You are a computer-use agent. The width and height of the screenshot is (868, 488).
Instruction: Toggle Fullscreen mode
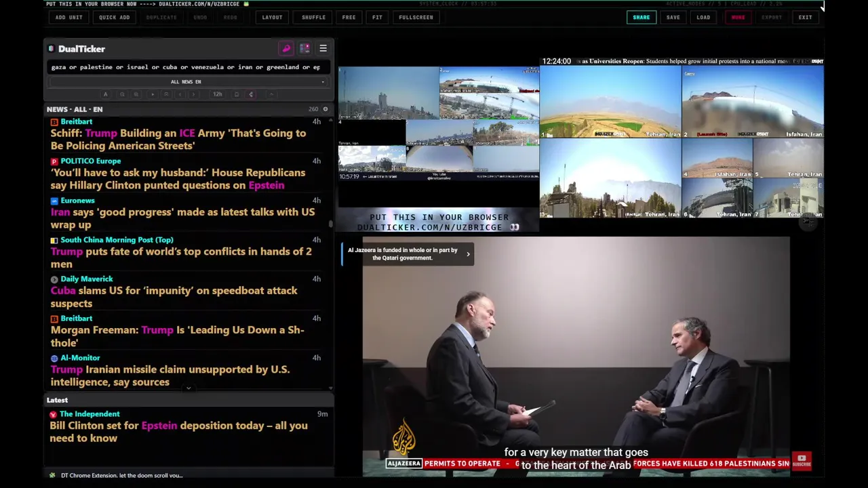pyautogui.click(x=416, y=18)
